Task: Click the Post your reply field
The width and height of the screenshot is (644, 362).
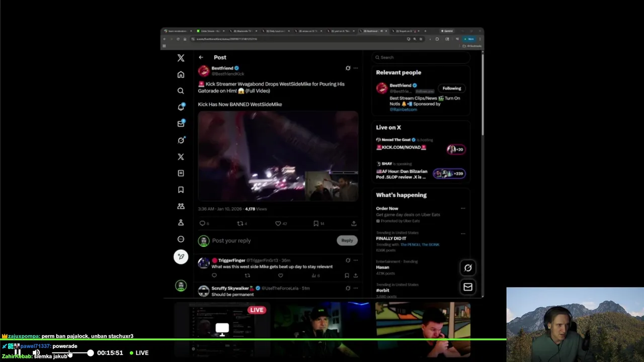Action: (x=272, y=240)
